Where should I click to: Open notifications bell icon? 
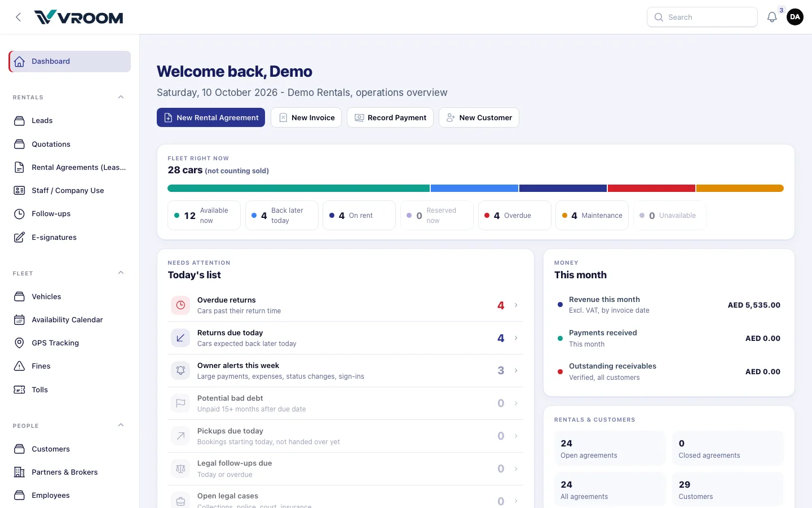pos(772,17)
